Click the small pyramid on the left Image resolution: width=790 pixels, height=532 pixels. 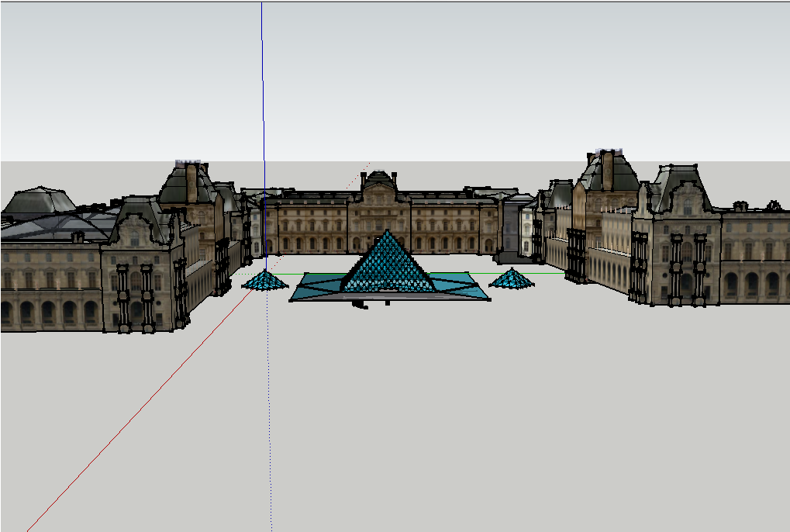(x=265, y=281)
